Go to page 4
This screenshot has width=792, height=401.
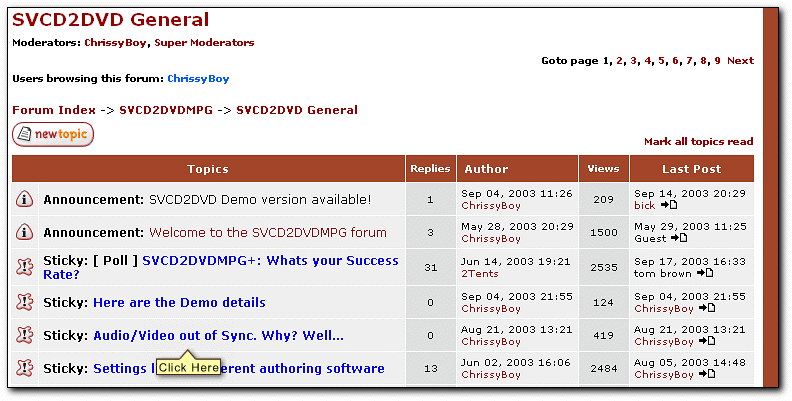point(648,61)
